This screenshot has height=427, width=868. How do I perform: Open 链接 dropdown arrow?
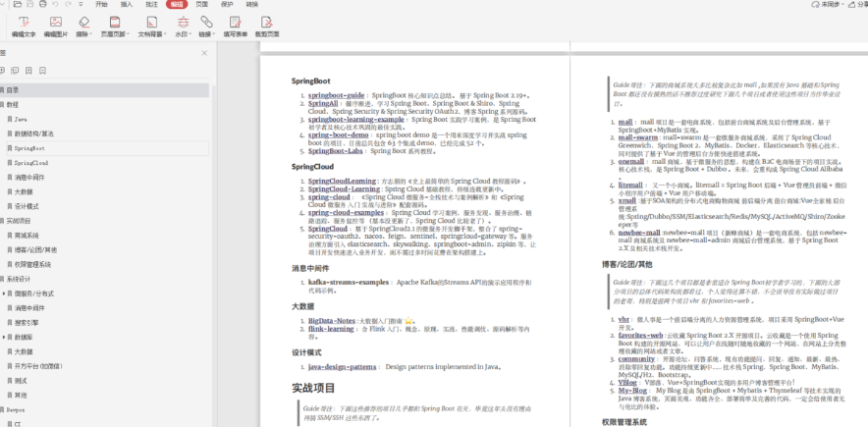(214, 33)
